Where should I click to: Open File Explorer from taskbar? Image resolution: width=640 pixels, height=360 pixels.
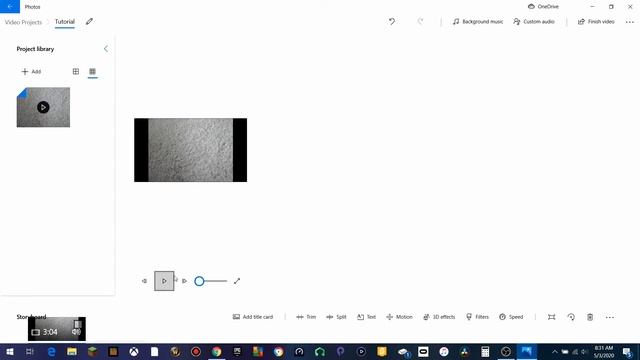(x=72, y=352)
